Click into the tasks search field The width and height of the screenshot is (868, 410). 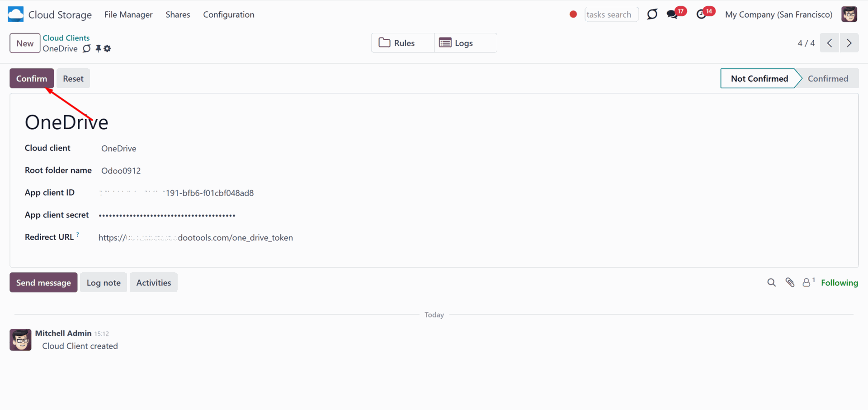(x=611, y=14)
